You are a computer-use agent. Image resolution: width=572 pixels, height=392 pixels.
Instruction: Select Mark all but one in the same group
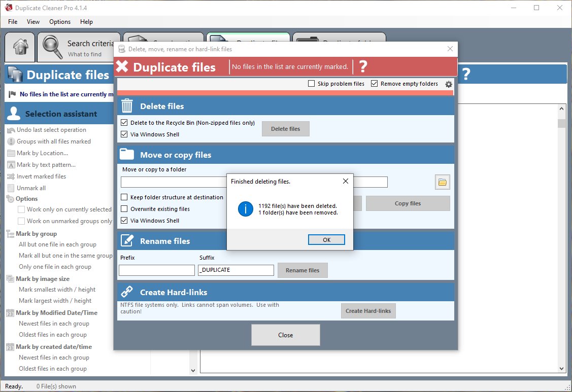65,256
